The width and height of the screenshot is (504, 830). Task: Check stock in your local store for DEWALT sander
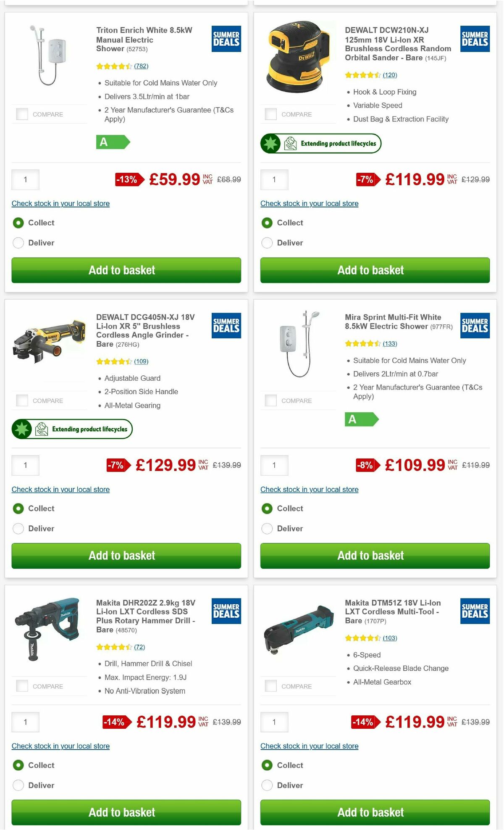pos(309,203)
